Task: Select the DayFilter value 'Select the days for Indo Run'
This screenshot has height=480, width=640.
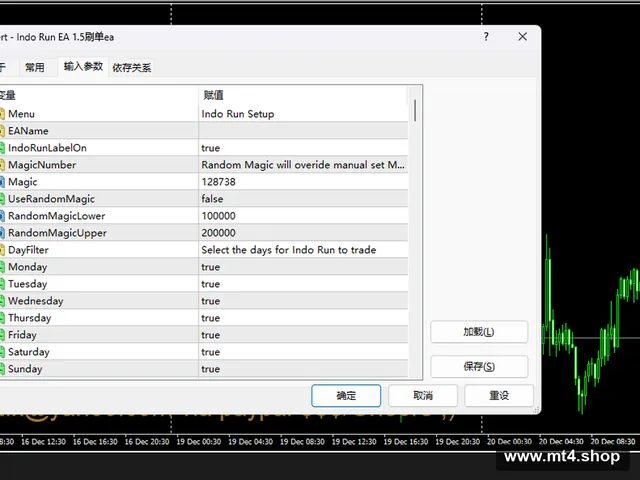Action: 289,250
